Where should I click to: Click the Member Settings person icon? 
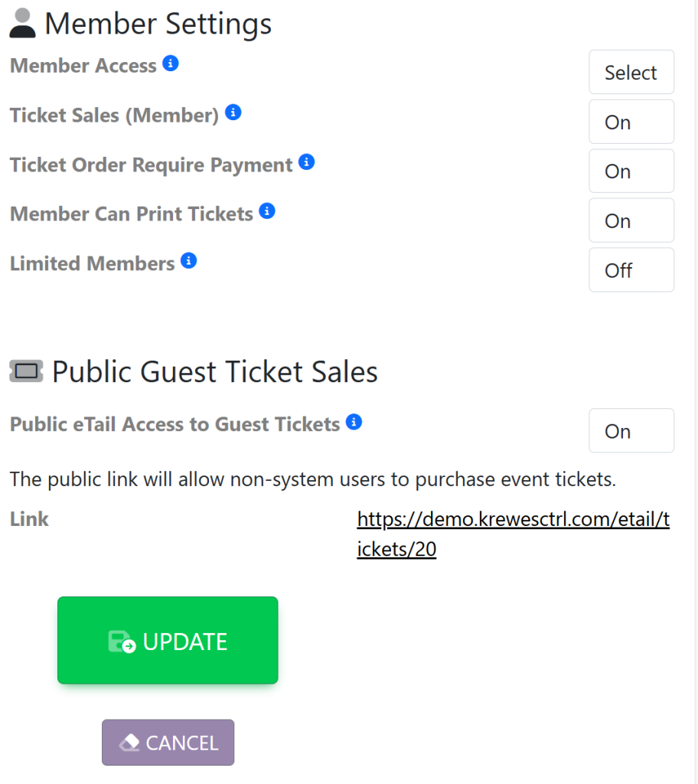point(23,24)
